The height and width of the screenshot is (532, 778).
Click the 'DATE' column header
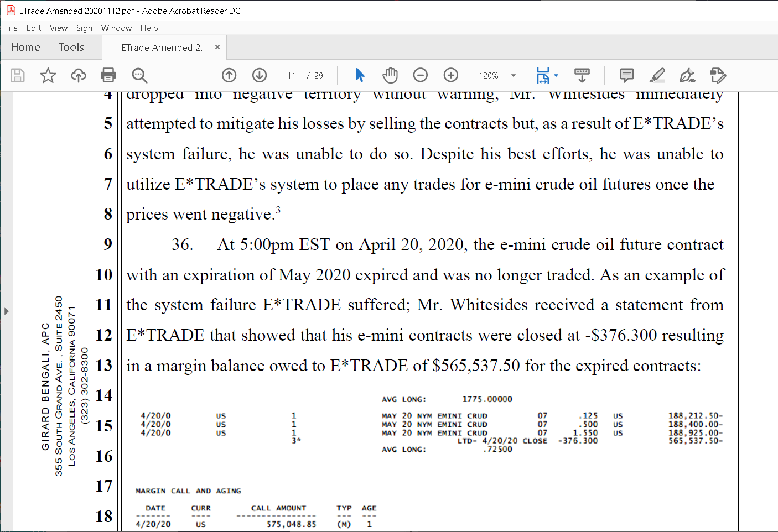tap(155, 508)
